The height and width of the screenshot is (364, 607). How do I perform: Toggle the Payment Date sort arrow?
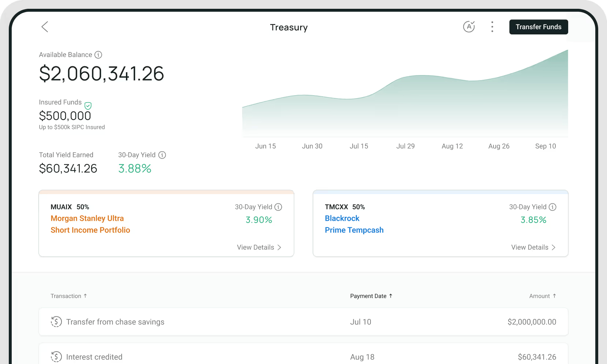pyautogui.click(x=391, y=296)
